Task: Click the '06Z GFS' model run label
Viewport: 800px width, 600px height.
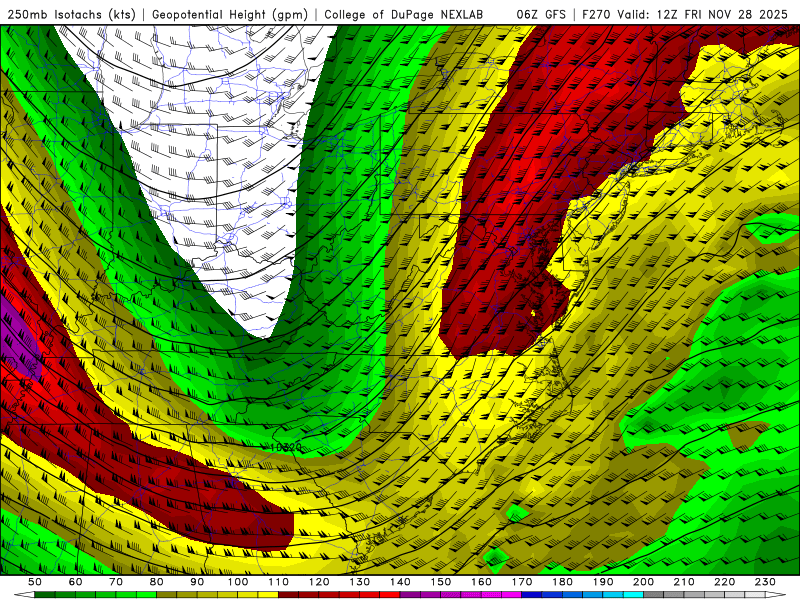Action: click(541, 14)
